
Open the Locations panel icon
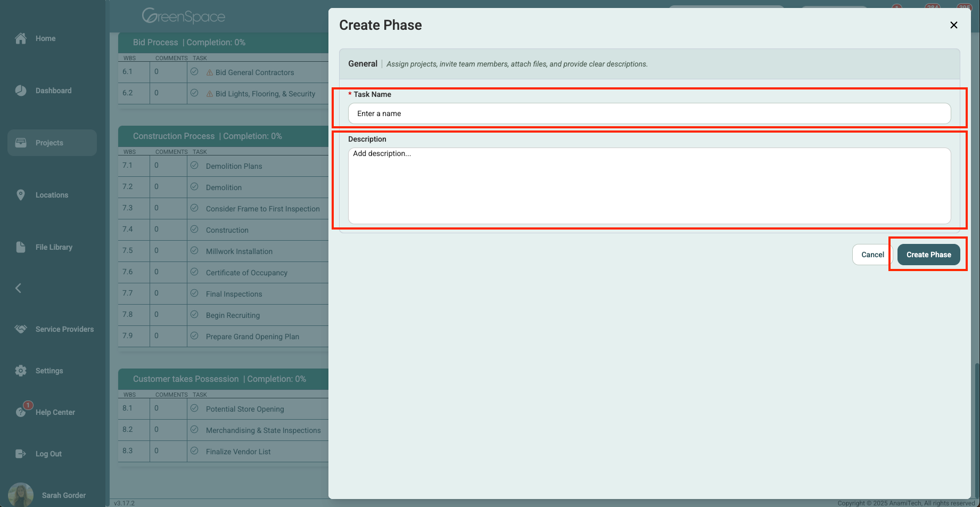(x=21, y=195)
